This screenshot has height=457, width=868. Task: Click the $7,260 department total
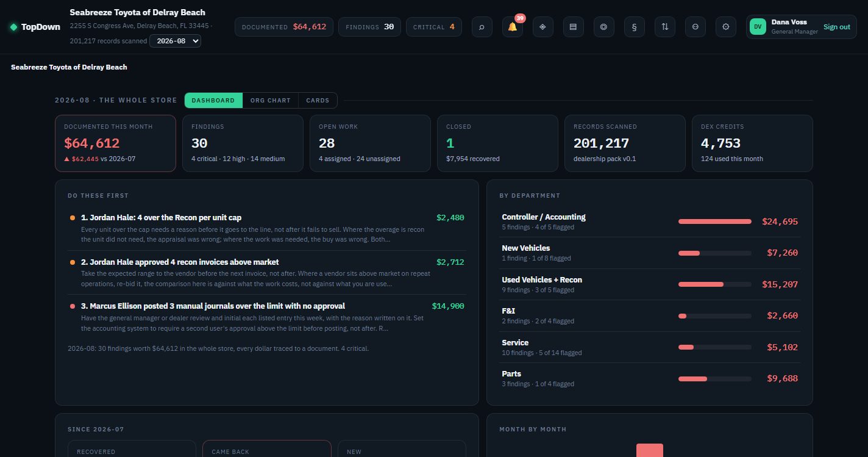tap(782, 253)
